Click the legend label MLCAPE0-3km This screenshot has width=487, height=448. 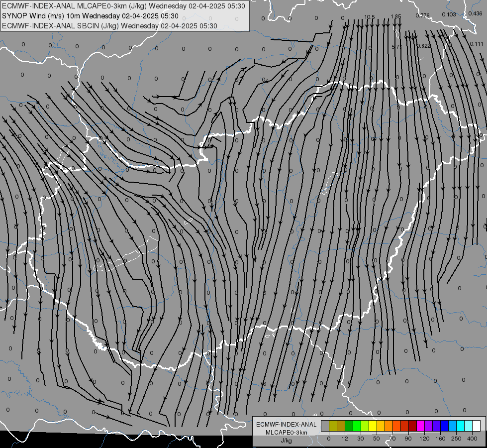[x=287, y=433]
